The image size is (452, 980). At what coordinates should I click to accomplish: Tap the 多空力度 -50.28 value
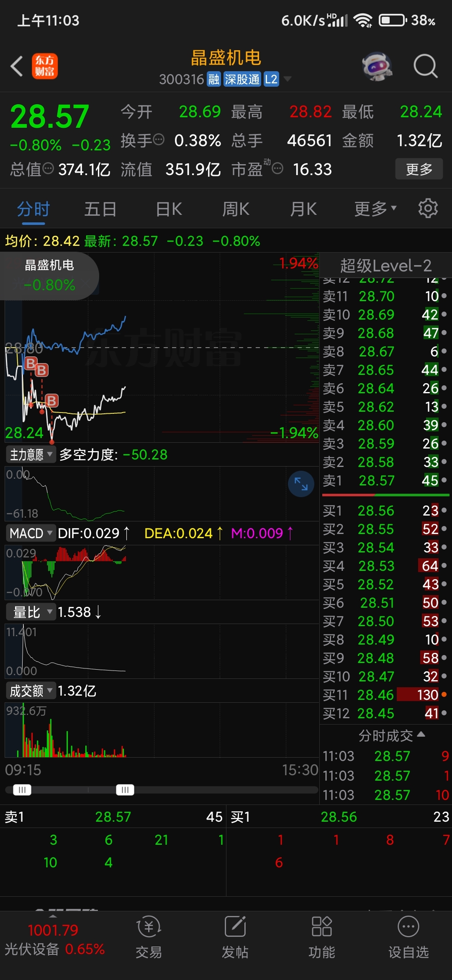pyautogui.click(x=113, y=454)
